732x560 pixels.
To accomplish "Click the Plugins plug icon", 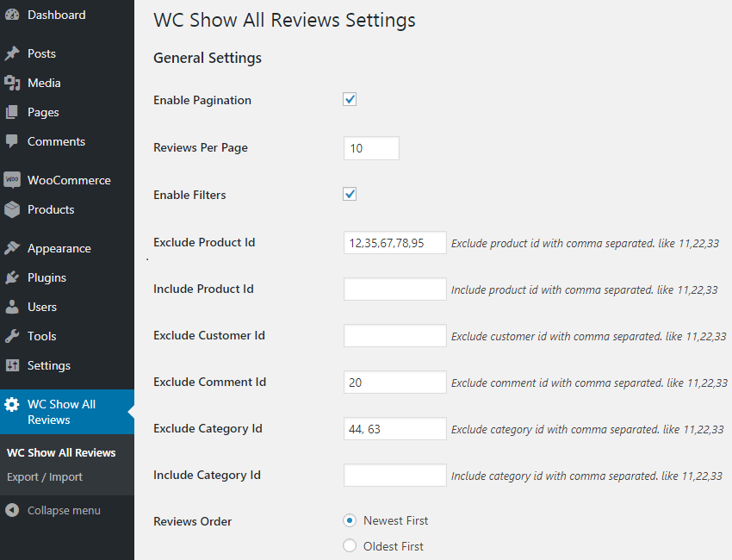I will pos(12,277).
